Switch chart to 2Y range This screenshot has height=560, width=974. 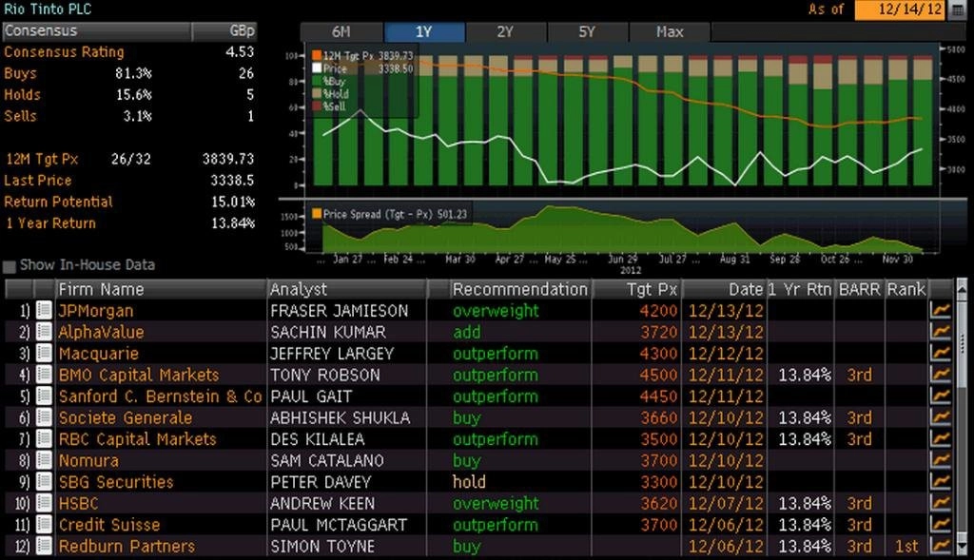tap(505, 31)
